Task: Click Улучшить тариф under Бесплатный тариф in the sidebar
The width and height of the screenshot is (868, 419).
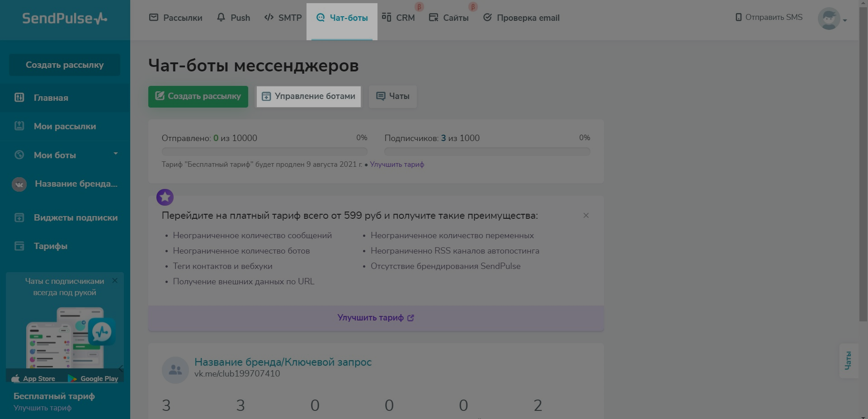Action: coord(42,408)
